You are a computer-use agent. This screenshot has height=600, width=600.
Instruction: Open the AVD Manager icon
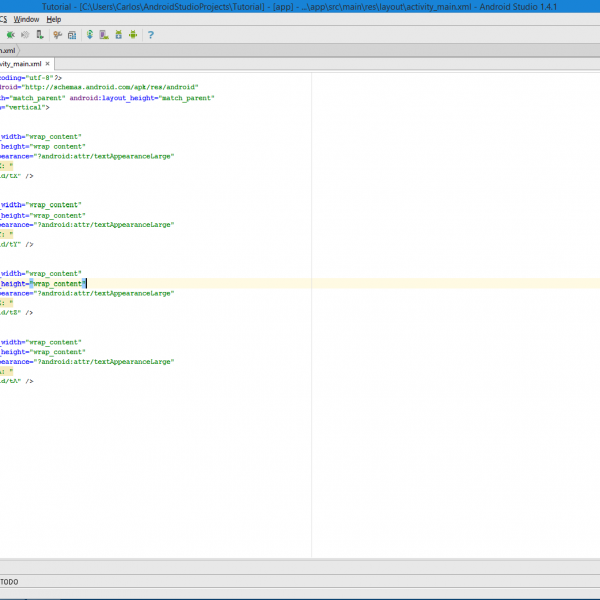tap(104, 35)
